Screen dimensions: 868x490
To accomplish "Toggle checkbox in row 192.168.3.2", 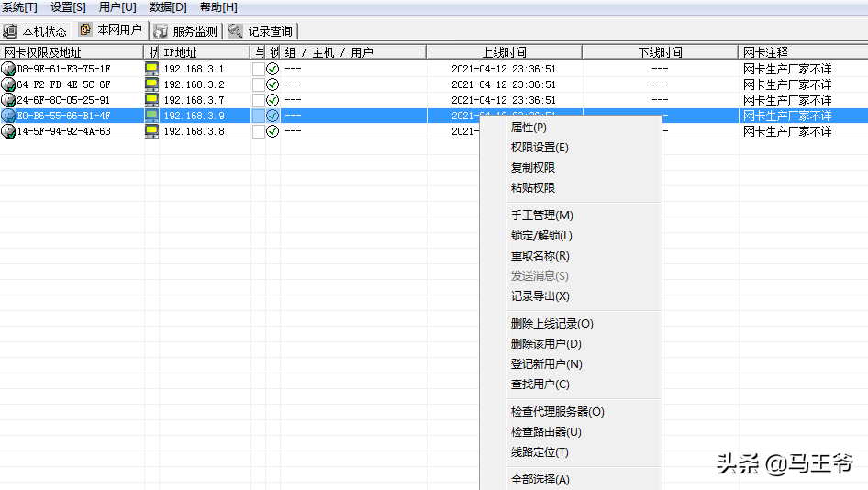I will [x=258, y=84].
